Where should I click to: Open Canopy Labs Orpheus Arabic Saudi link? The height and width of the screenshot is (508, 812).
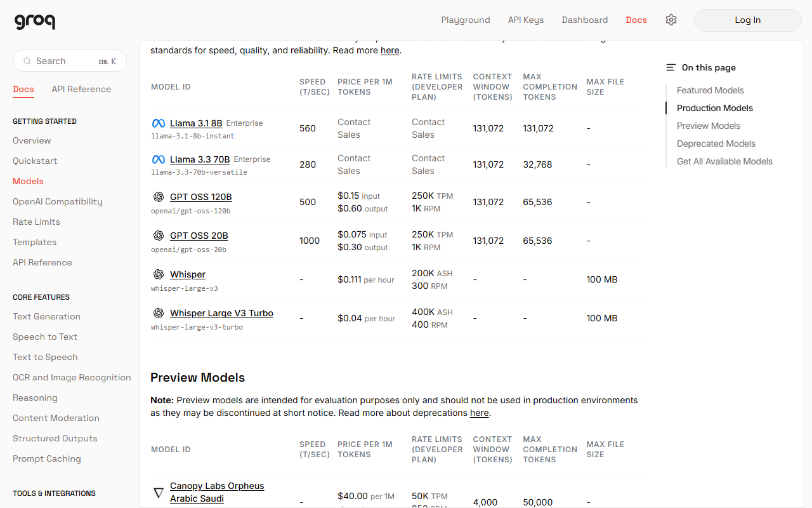tap(217, 492)
